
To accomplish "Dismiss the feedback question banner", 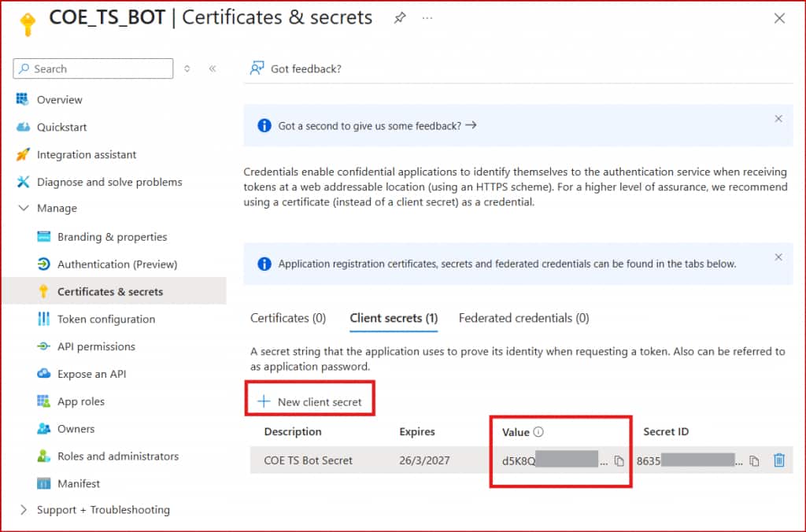I will tap(778, 119).
